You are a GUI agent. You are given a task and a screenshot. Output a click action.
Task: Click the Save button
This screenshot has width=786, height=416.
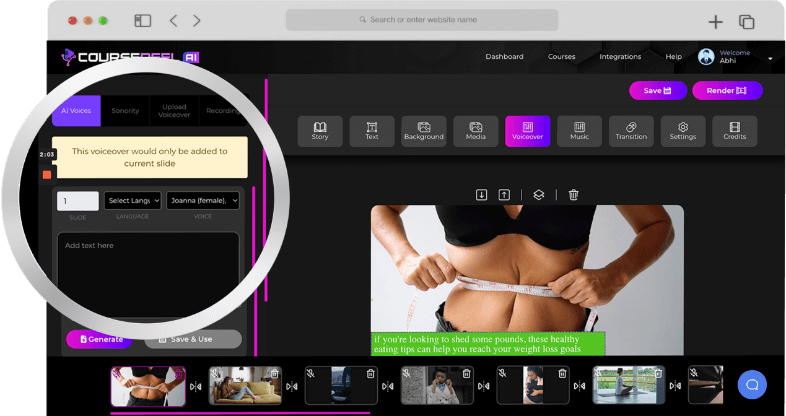tap(658, 91)
